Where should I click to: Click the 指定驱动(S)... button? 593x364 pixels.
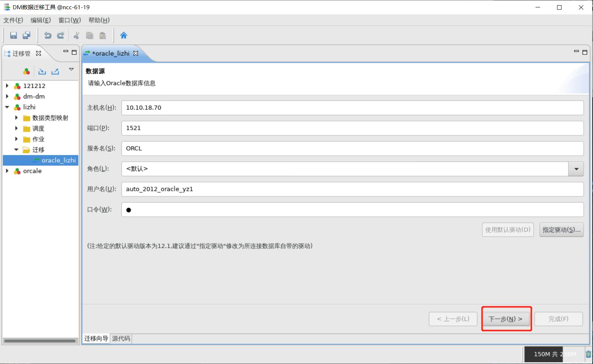pyautogui.click(x=562, y=230)
